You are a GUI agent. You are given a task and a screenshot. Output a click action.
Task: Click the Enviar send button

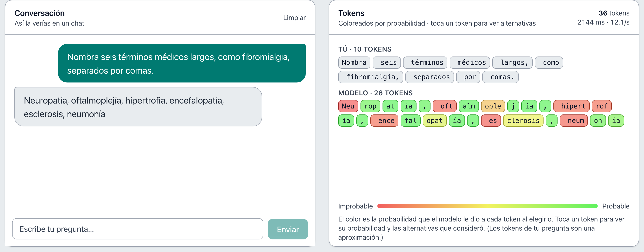point(288,229)
